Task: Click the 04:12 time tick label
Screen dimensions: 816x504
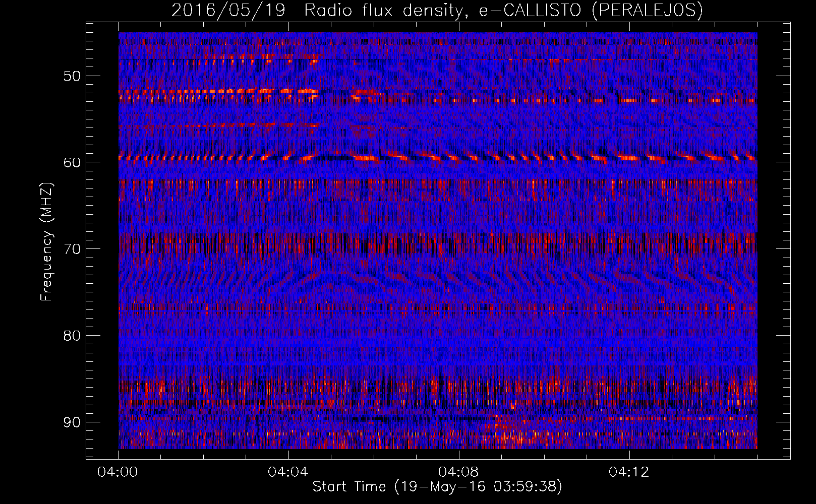Action: [629, 472]
